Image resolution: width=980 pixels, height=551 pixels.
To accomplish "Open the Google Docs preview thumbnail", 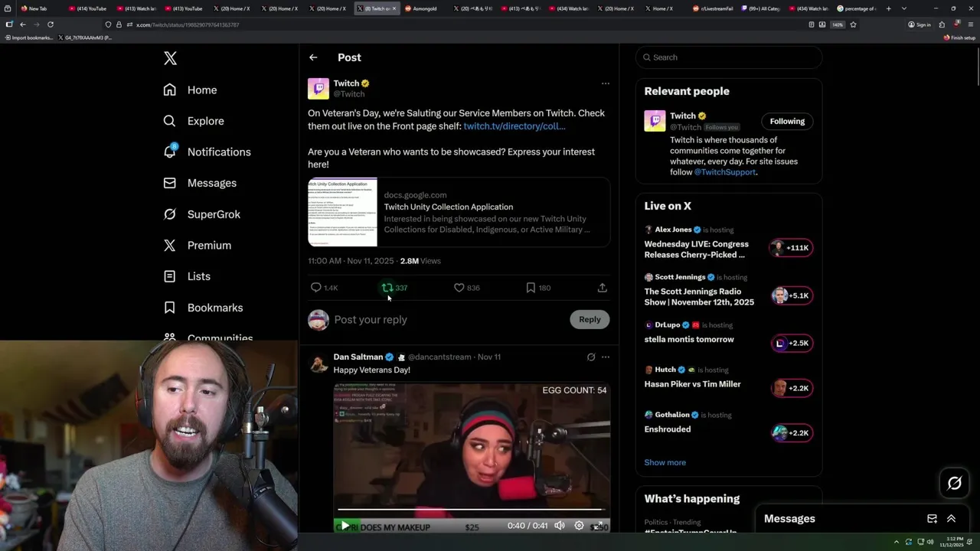I will pos(342,213).
